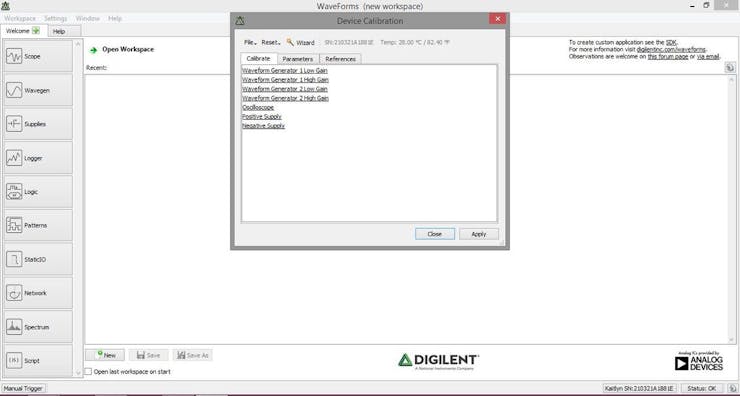Click the Apply button

[x=479, y=234]
